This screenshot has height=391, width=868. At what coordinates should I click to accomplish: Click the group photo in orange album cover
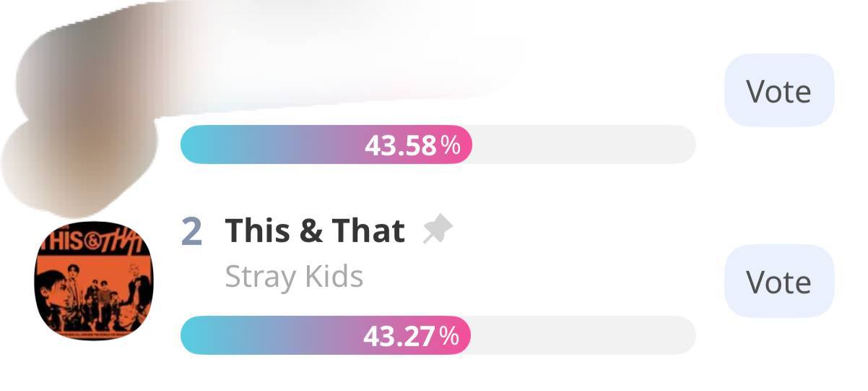(94, 295)
